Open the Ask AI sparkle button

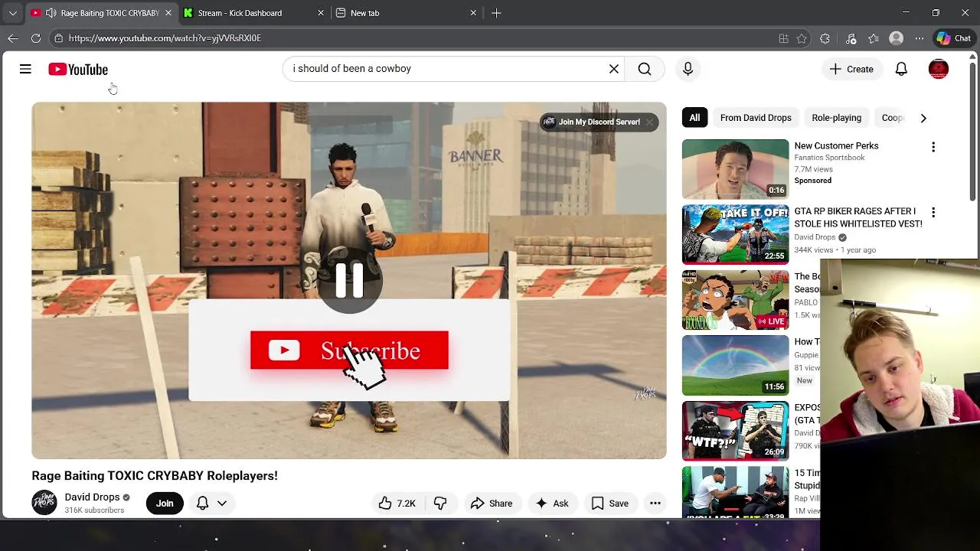point(552,503)
